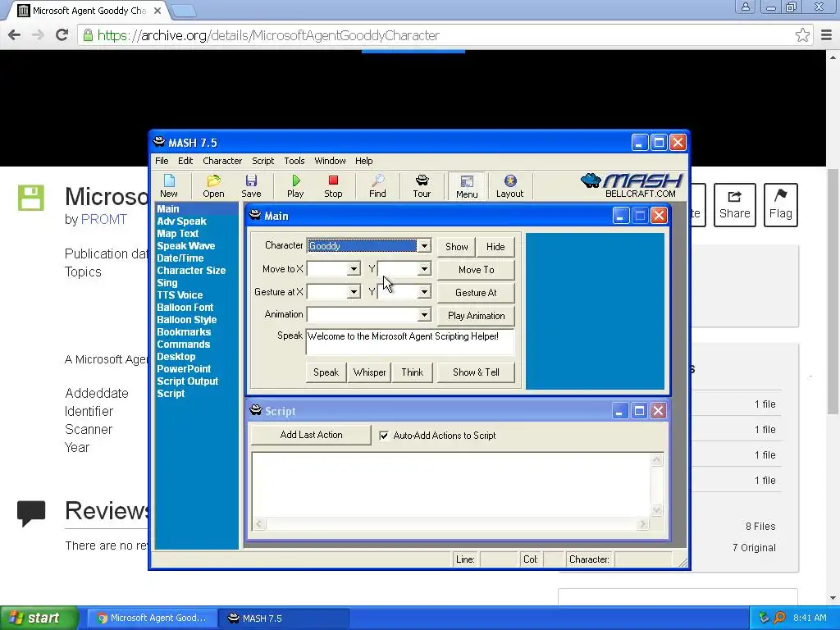Select Adv Speak in the sidebar
The image size is (840, 630).
tap(181, 221)
